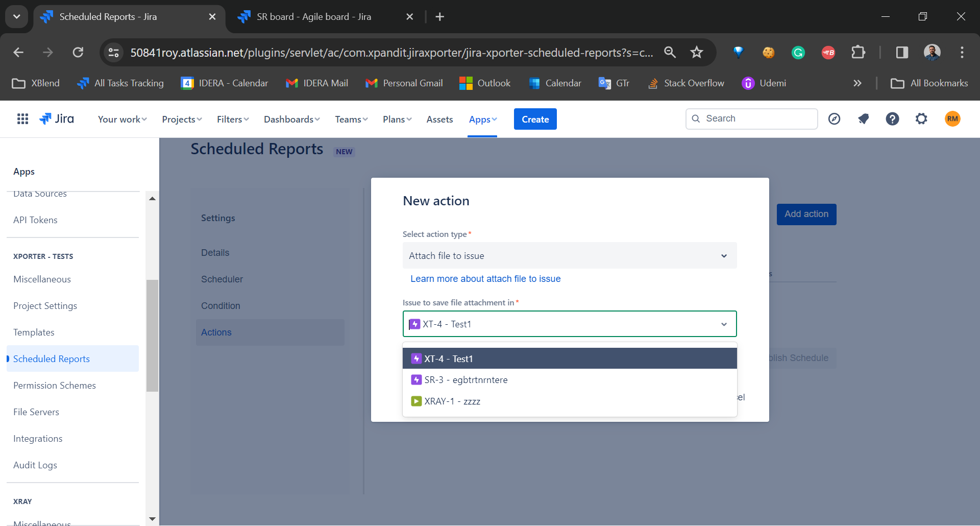The height and width of the screenshot is (526, 980).
Task: Open the Jira app switcher grid
Action: pyautogui.click(x=22, y=119)
